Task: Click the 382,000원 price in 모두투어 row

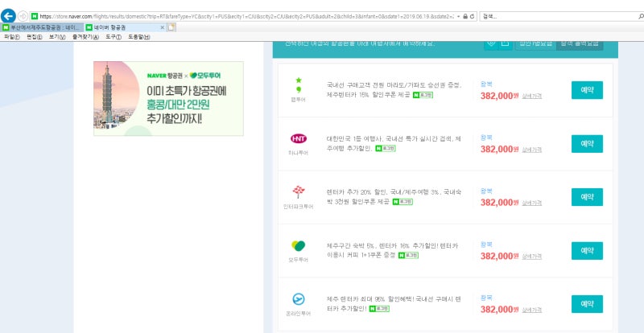Action: (499, 257)
